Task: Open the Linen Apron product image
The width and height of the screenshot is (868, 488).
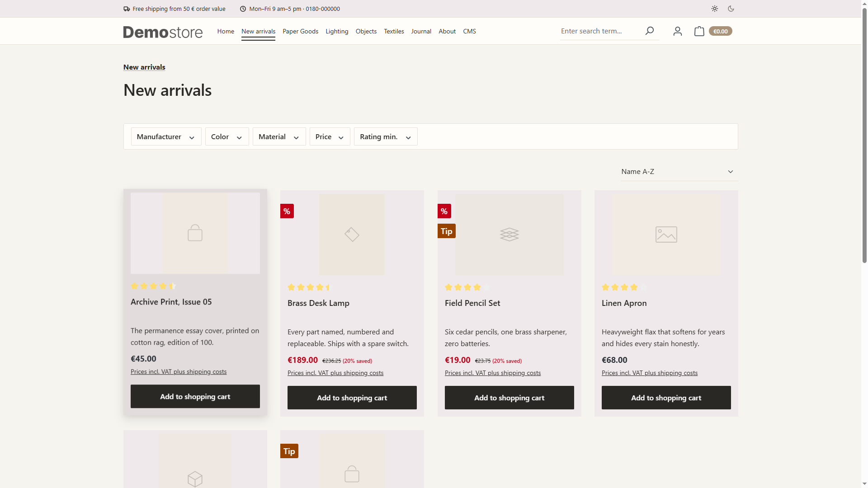Action: (666, 235)
